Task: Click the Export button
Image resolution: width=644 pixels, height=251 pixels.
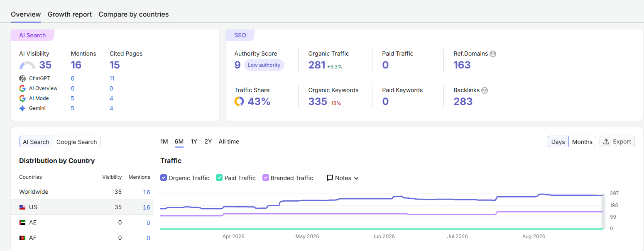Action: click(617, 141)
